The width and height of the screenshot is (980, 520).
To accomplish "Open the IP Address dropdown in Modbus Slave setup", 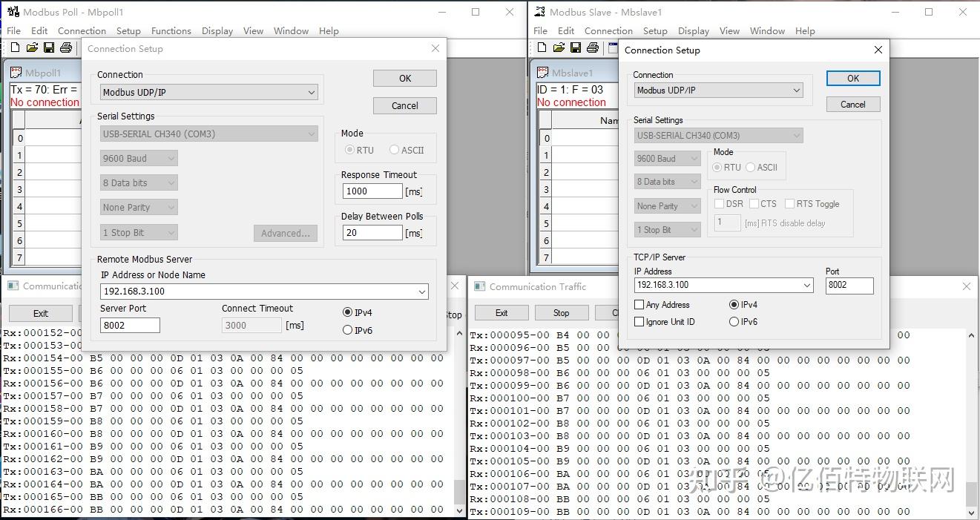I will (x=806, y=285).
